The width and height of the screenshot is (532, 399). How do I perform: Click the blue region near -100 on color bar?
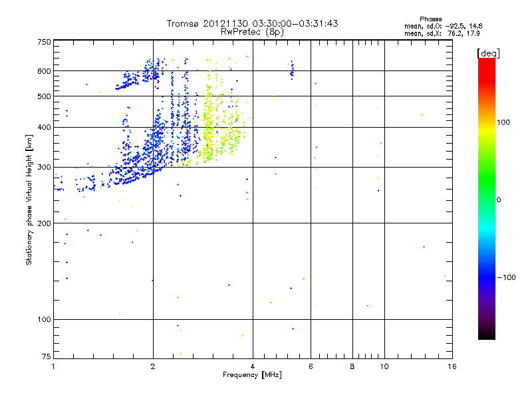(487, 277)
